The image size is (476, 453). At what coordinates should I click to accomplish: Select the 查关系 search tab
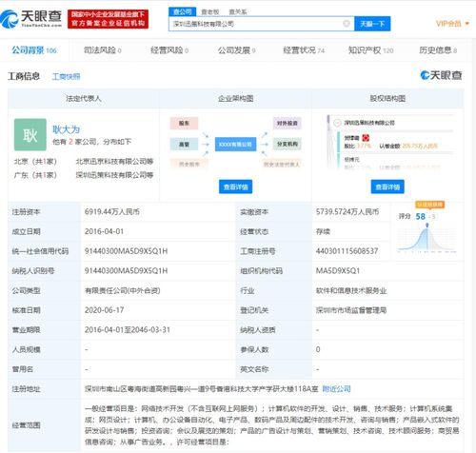click(x=238, y=12)
